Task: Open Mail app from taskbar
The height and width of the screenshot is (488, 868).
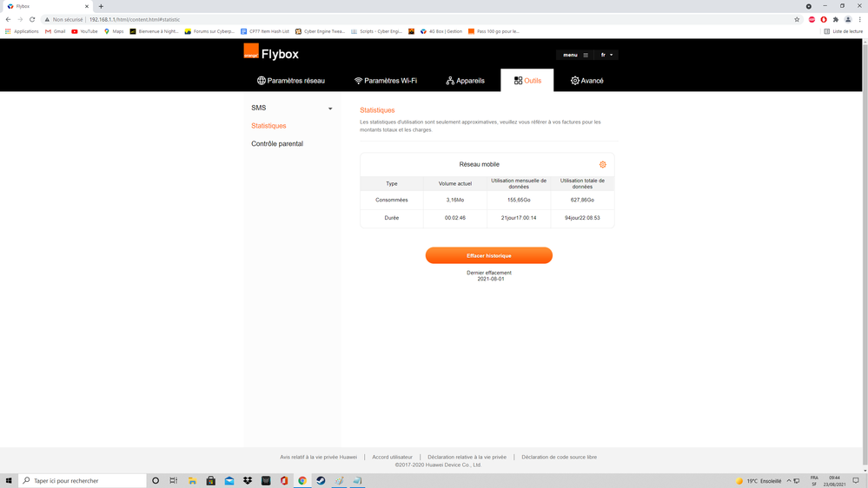Action: [229, 481]
